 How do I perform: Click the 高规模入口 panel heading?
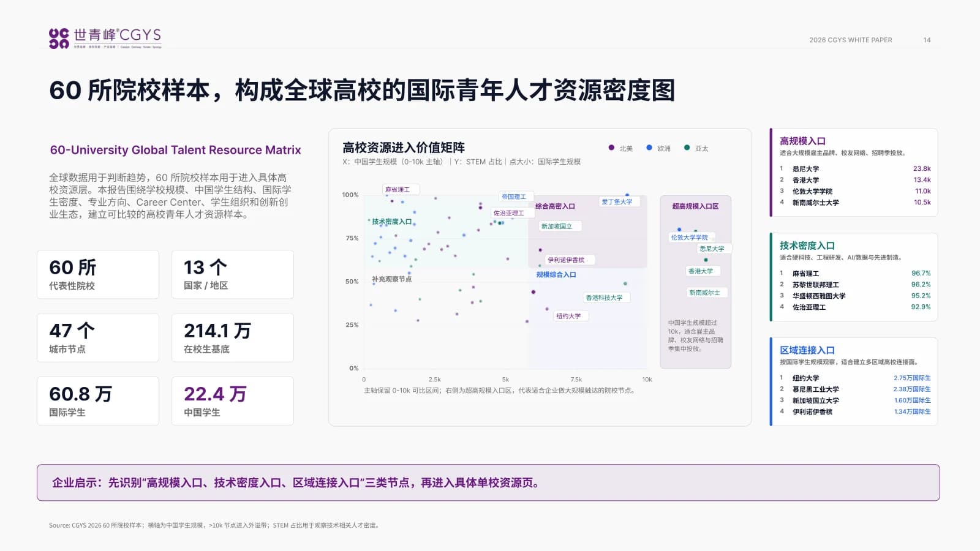pos(802,141)
